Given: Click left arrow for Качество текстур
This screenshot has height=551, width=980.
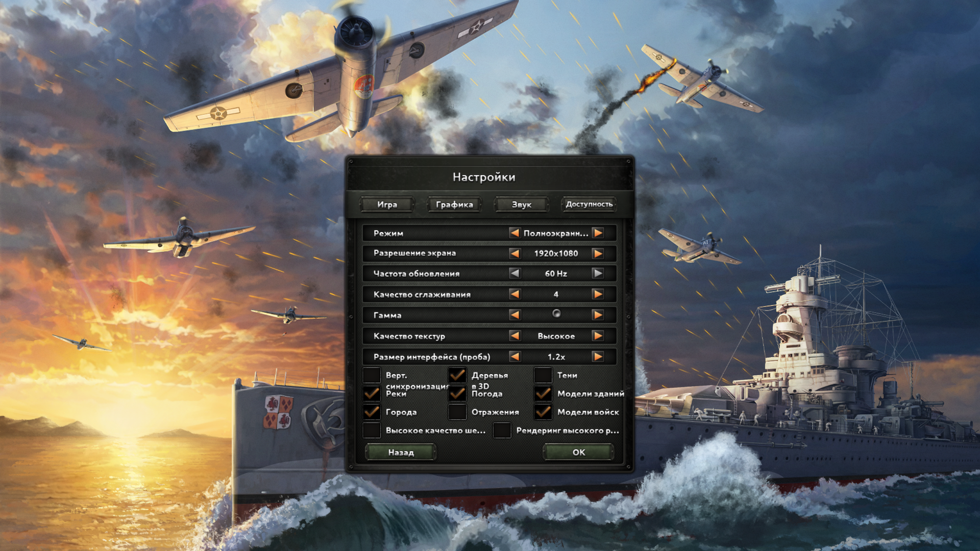Looking at the screenshot, I should click(515, 336).
